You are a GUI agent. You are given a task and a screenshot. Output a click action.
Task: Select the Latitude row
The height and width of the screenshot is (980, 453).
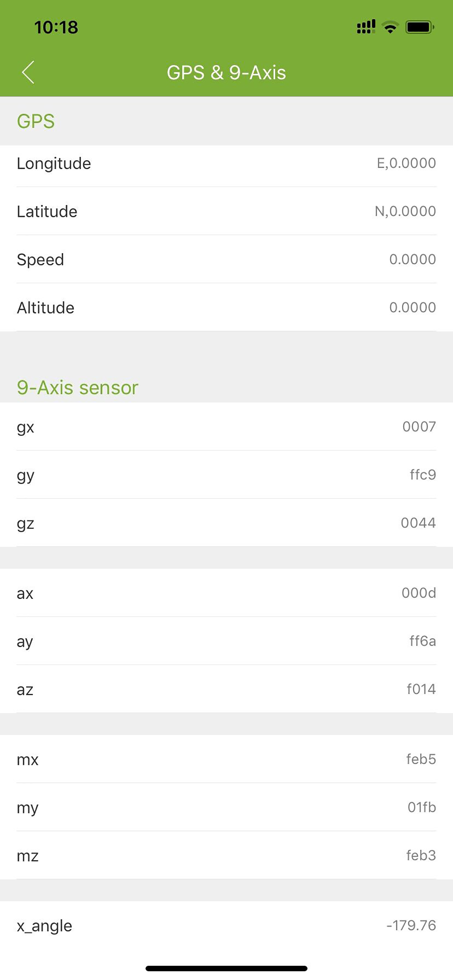226,211
